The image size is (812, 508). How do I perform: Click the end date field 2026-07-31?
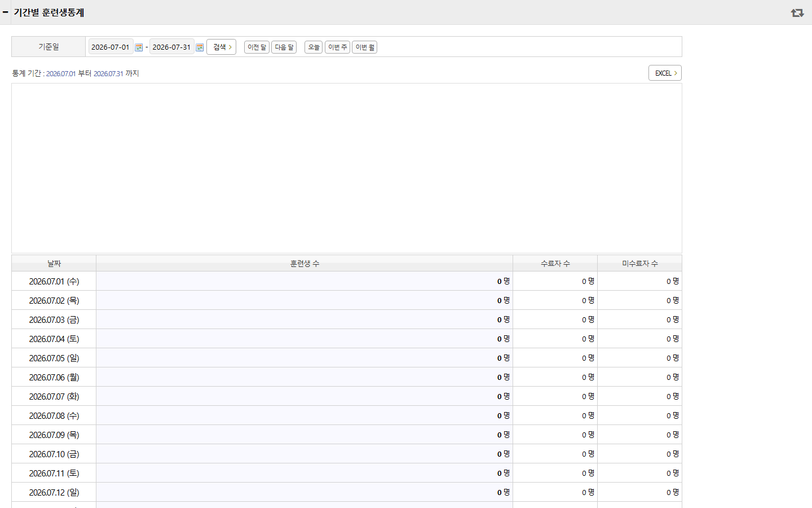pyautogui.click(x=171, y=47)
